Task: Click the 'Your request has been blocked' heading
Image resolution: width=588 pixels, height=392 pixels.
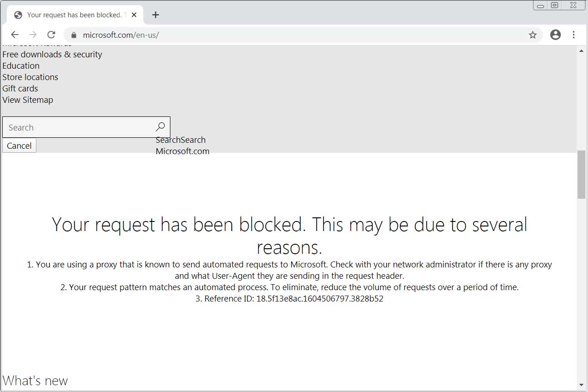Action: (289, 236)
